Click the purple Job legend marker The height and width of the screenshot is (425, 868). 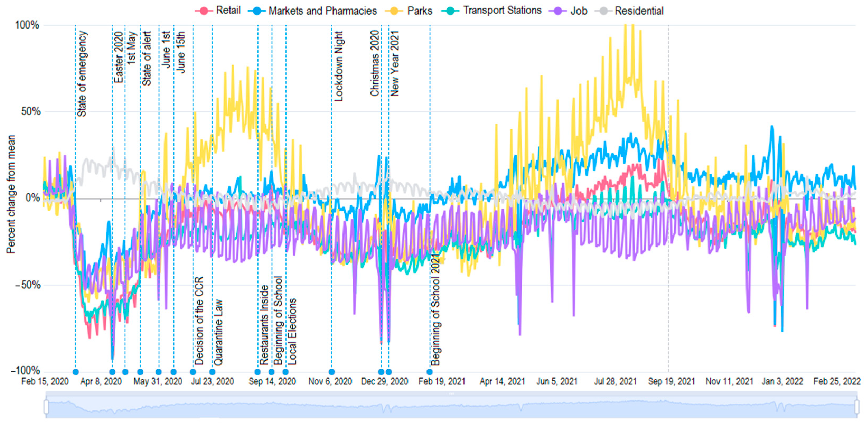click(558, 11)
